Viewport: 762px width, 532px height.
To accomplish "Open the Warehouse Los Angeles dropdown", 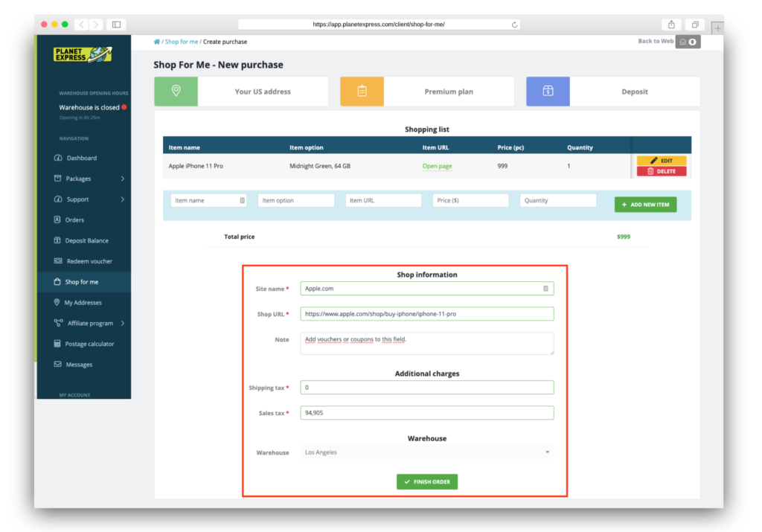I will 427,452.
